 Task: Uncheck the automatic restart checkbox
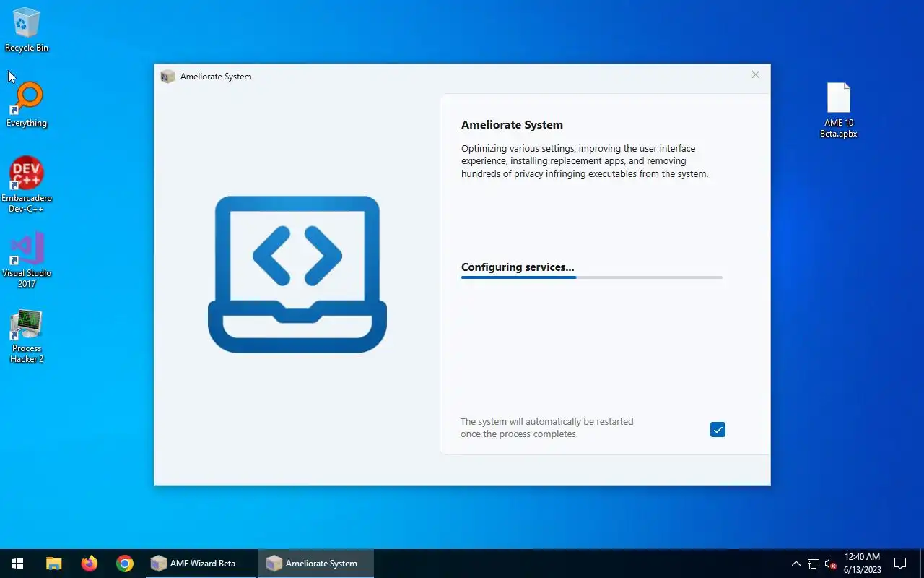(x=718, y=430)
